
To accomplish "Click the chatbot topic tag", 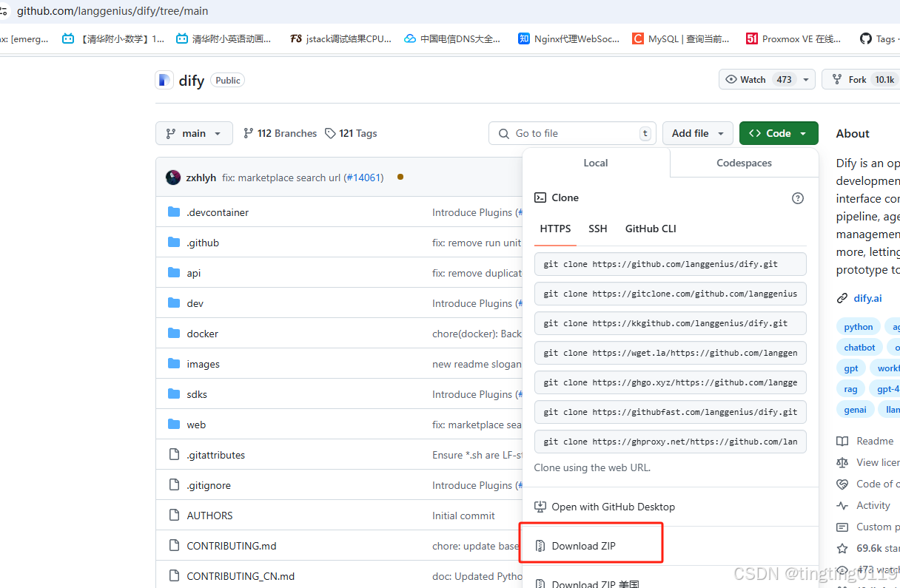I will point(859,348).
